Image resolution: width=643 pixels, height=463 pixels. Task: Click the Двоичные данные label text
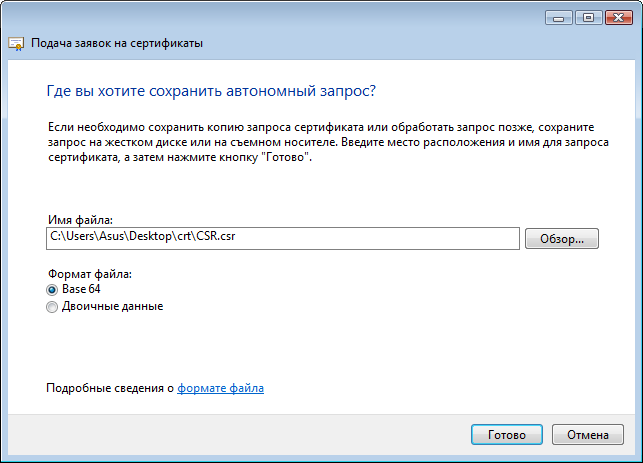112,306
